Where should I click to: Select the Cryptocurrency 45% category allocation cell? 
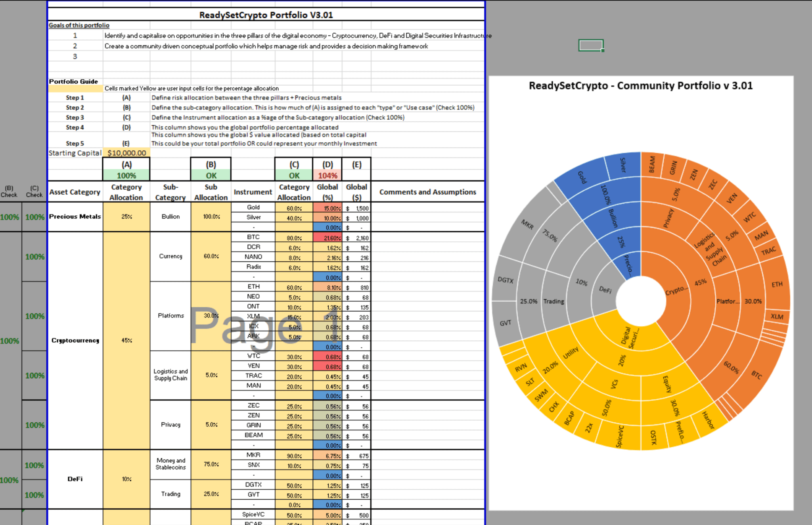pyautogui.click(x=126, y=340)
